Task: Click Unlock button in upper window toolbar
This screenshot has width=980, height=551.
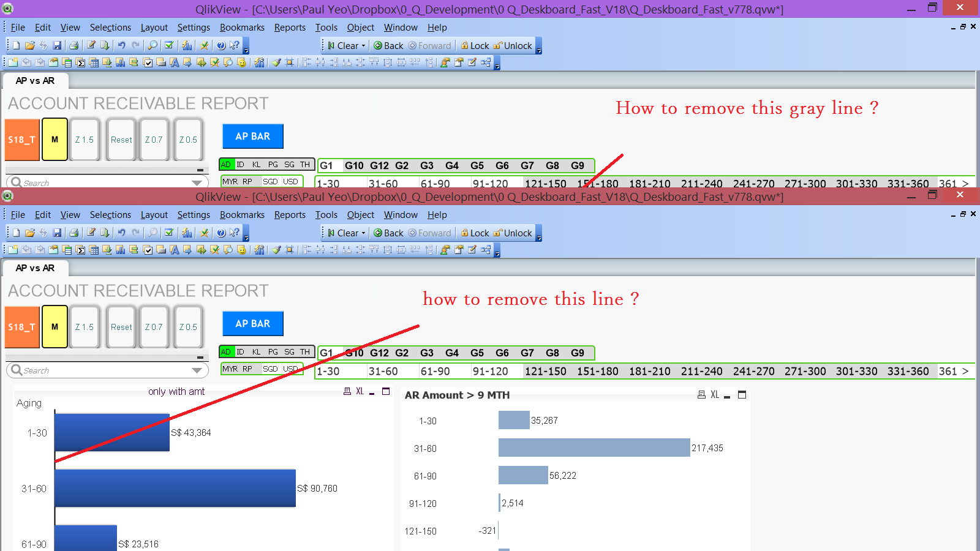Action: point(513,46)
